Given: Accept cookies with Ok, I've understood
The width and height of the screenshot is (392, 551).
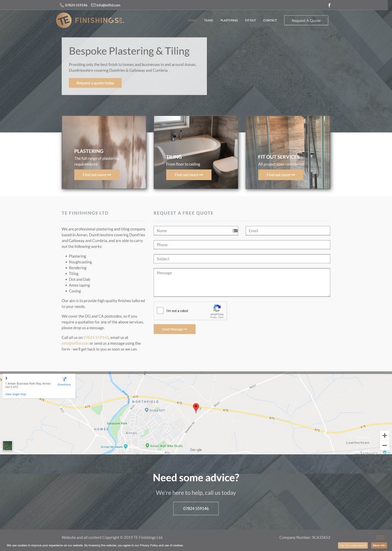Looking at the screenshot, I should [x=352, y=545].
